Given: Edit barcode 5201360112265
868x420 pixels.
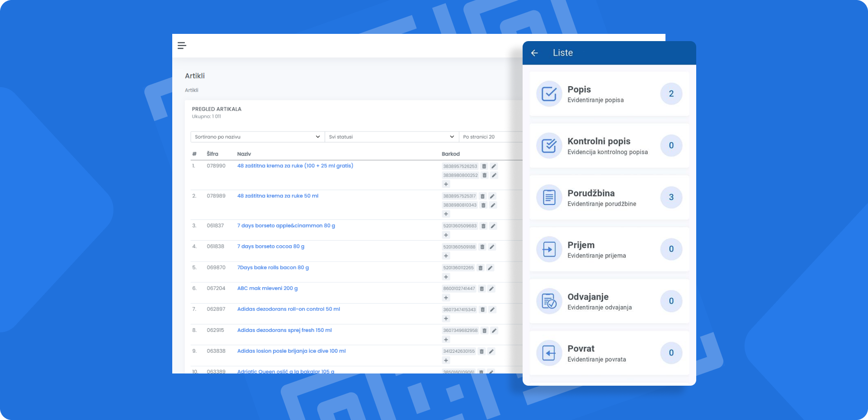Looking at the screenshot, I should (x=490, y=268).
